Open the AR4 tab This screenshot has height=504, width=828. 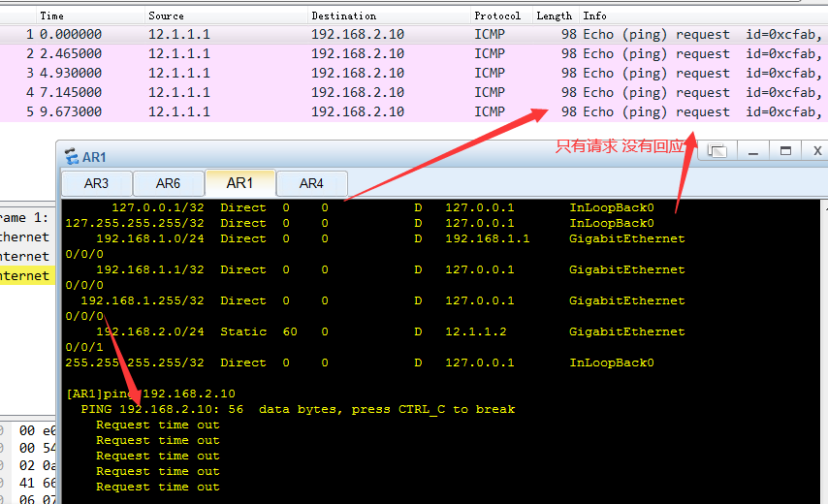(311, 183)
